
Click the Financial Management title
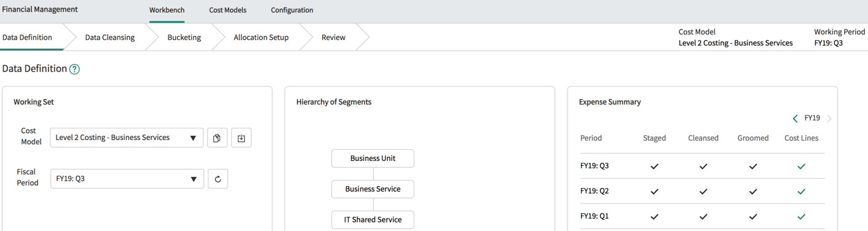pyautogui.click(x=40, y=10)
